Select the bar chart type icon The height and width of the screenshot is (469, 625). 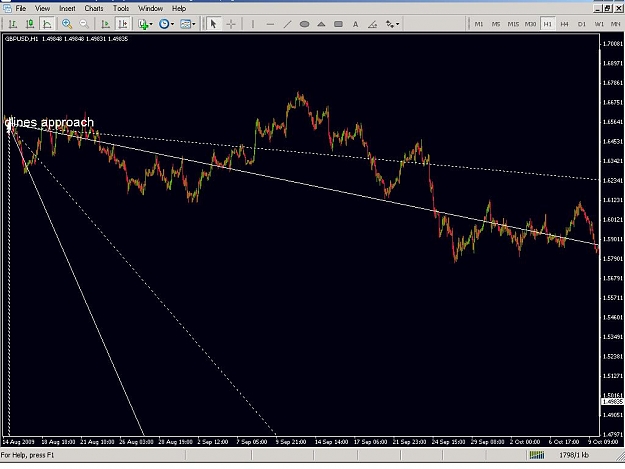[x=12, y=24]
